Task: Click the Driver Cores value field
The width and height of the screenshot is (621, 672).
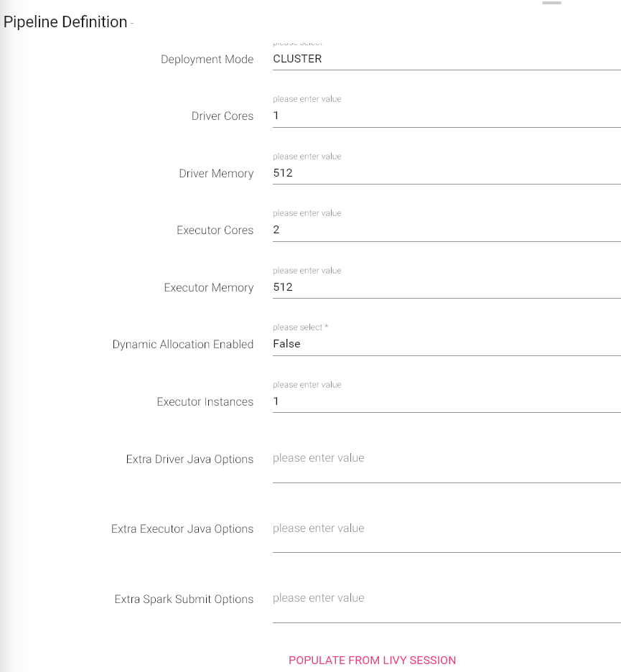Action: (x=445, y=116)
